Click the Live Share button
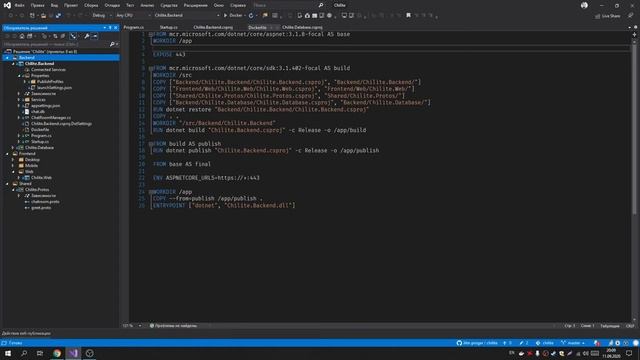Screen dimensions: 640x360 click(x=608, y=16)
